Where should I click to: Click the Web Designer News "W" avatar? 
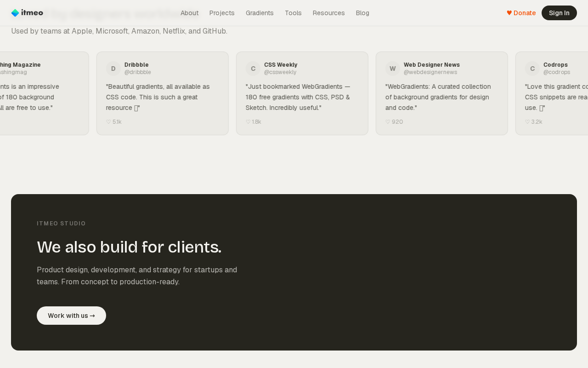coord(393,69)
